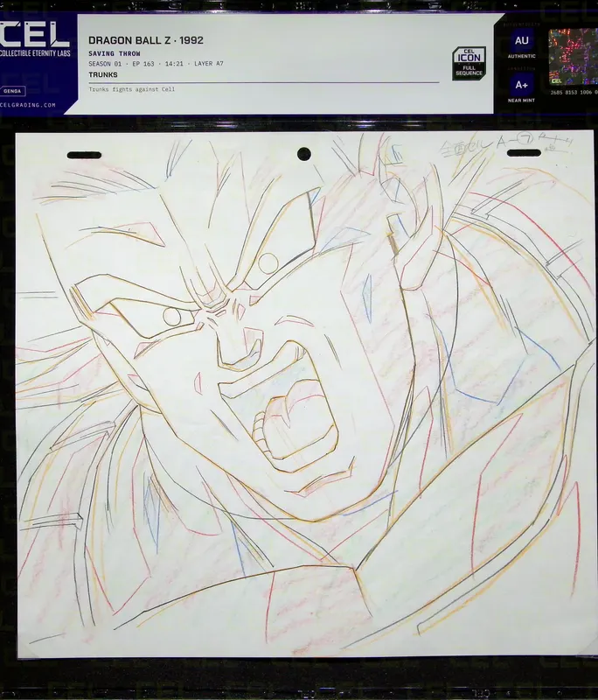598x700 pixels.
Task: Click the serial number starting 2685 8153
Action: [x=574, y=93]
